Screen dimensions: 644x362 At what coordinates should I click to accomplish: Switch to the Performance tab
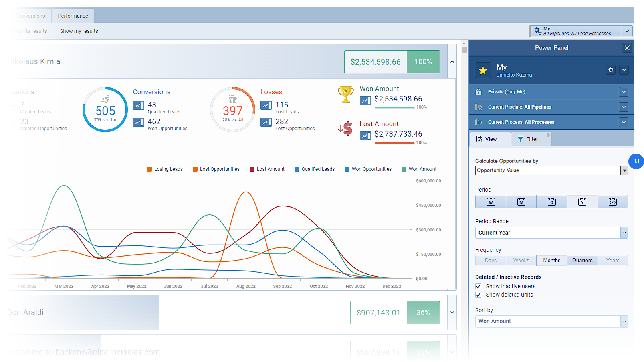pyautogui.click(x=73, y=16)
